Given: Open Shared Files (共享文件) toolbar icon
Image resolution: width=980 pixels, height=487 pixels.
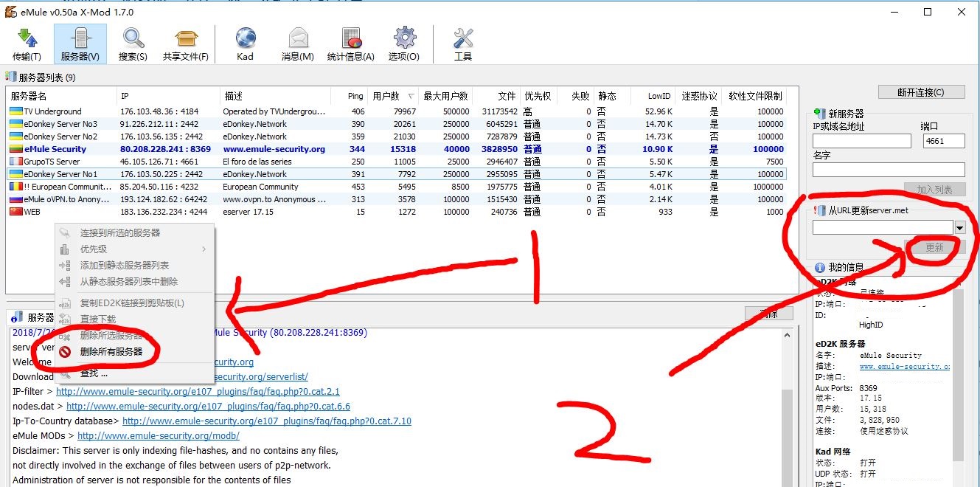Looking at the screenshot, I should (186, 44).
